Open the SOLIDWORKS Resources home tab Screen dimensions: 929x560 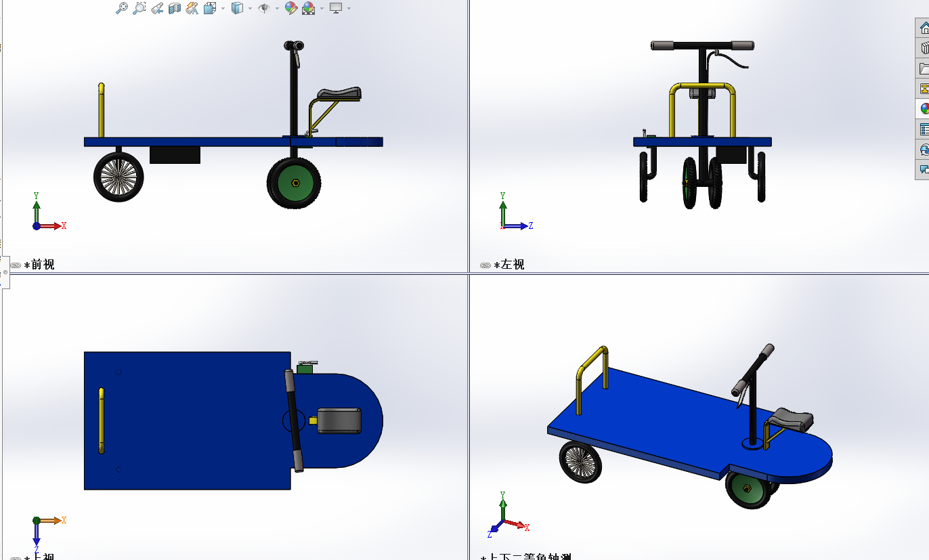point(923,28)
